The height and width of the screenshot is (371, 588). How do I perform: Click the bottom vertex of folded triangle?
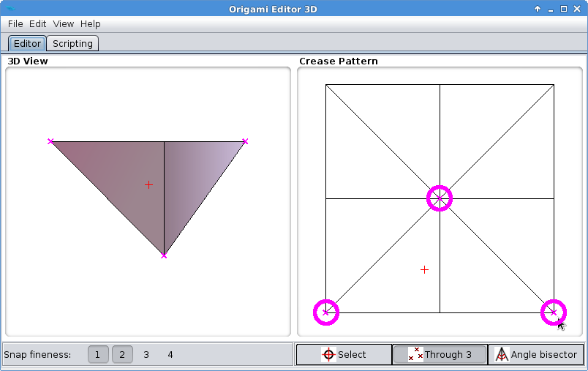pyautogui.click(x=164, y=255)
